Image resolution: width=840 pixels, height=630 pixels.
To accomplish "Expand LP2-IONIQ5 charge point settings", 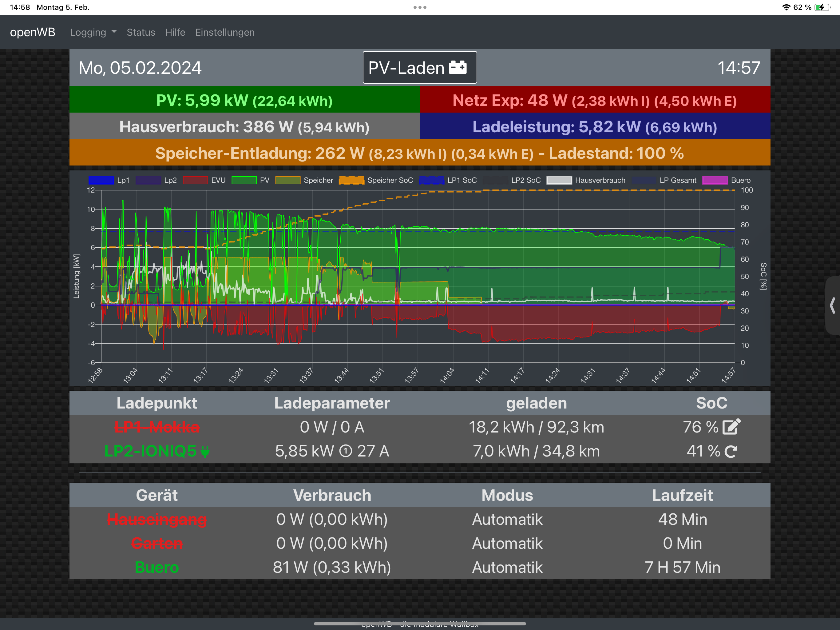I will click(x=150, y=451).
